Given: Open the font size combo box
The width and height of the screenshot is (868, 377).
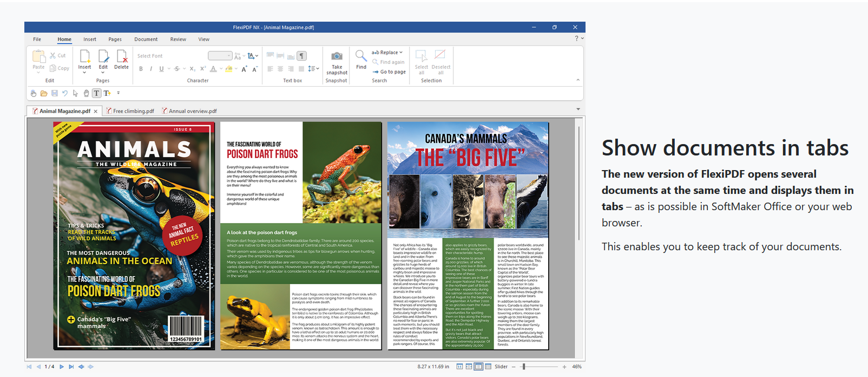Looking at the screenshot, I should pyautogui.click(x=220, y=56).
